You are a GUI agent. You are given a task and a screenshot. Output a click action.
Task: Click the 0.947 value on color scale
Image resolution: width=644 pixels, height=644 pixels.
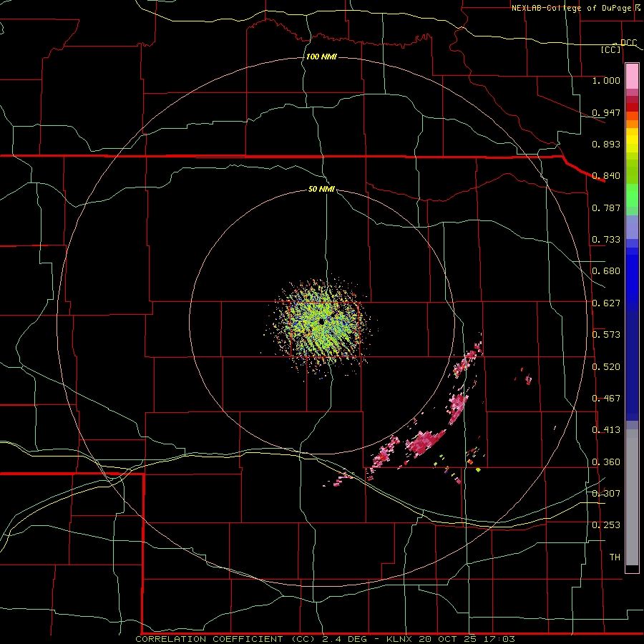606,112
